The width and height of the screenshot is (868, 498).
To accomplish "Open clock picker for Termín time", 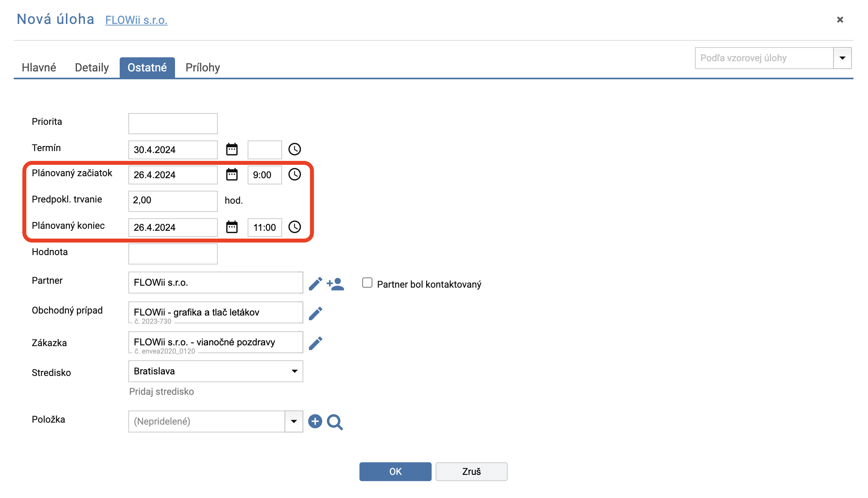I will coord(295,150).
